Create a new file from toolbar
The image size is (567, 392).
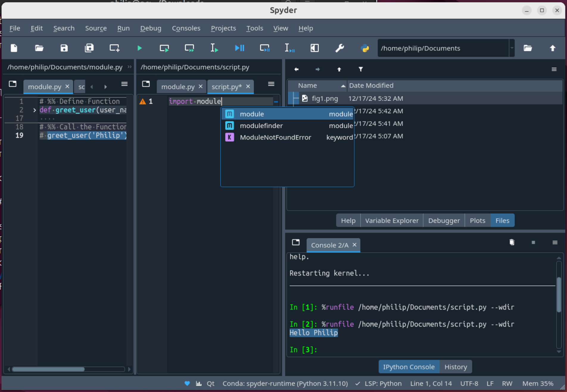click(14, 48)
